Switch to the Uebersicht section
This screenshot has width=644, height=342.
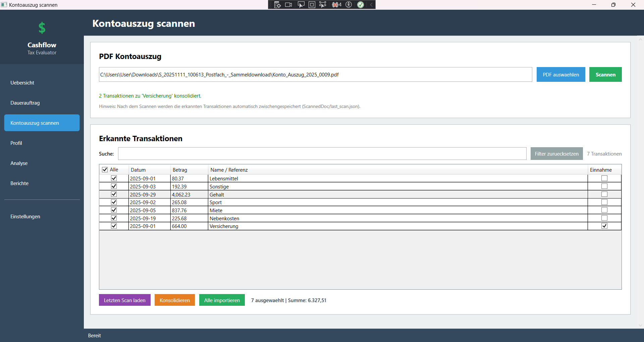click(22, 82)
